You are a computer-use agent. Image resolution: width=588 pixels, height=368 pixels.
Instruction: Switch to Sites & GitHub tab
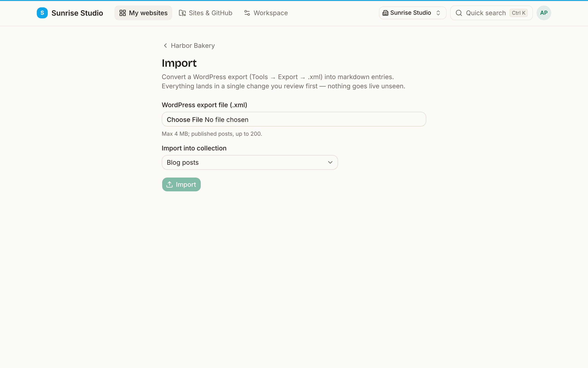coord(206,13)
